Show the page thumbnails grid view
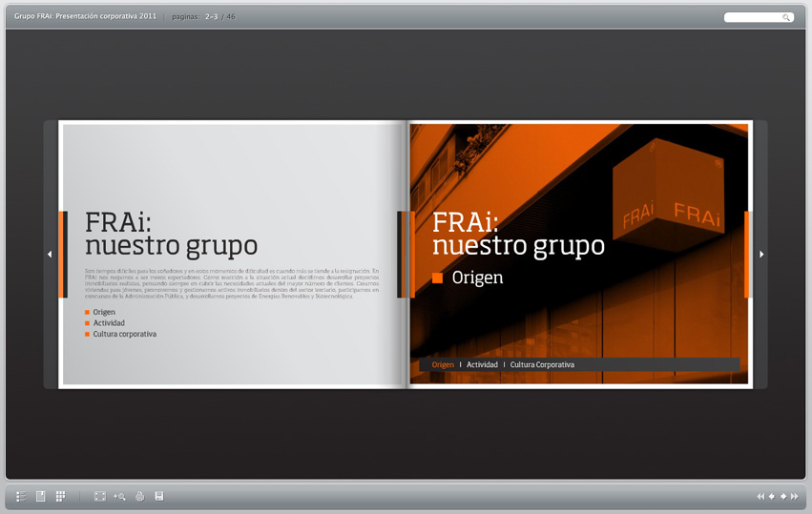 [x=60, y=497]
